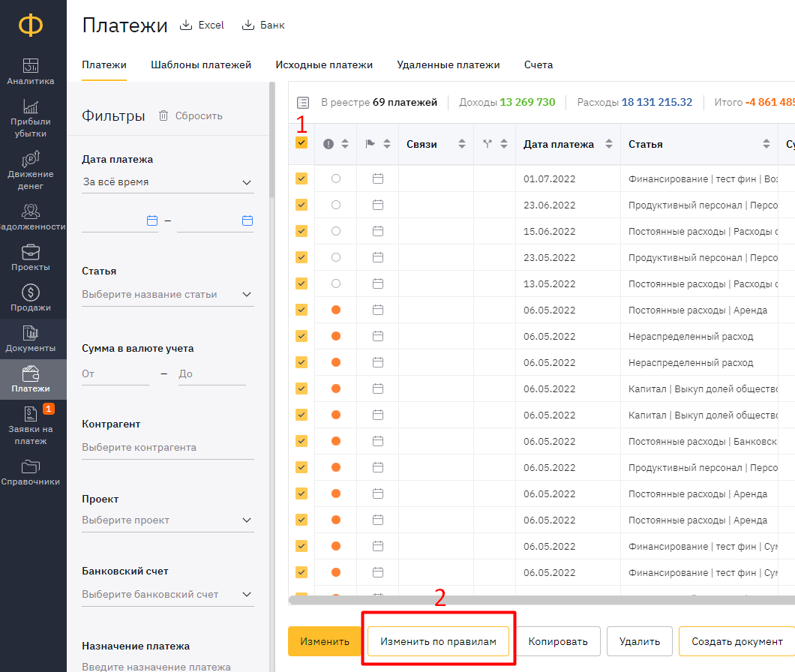The width and height of the screenshot is (795, 672).
Task: Uncheck checkbox for 23.05.2022 payment
Action: [x=301, y=257]
